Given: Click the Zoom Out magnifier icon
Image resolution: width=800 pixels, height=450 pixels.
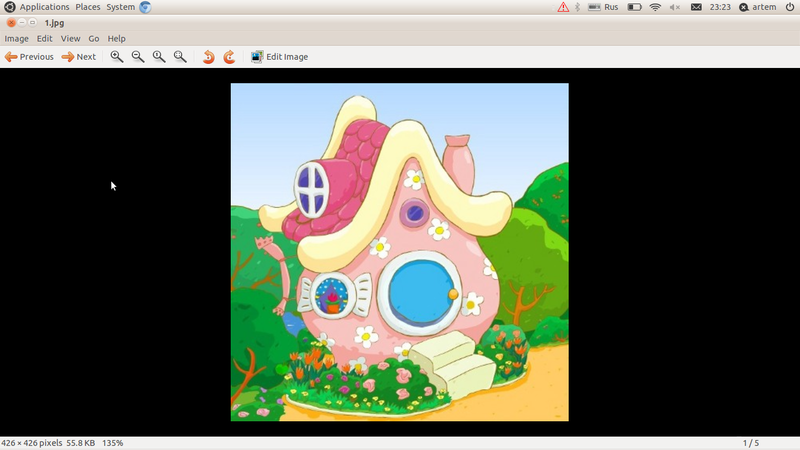Looking at the screenshot, I should point(138,57).
